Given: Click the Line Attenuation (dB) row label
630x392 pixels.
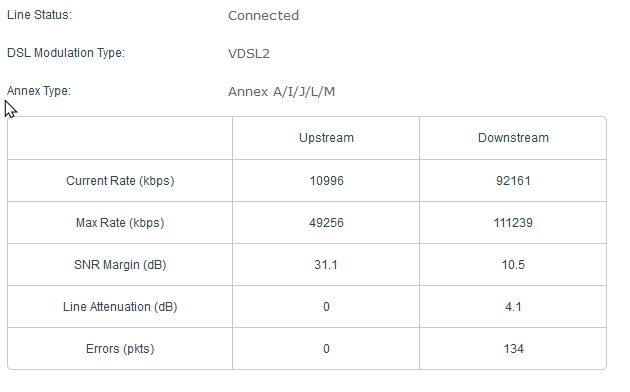Looking at the screenshot, I should (120, 307).
